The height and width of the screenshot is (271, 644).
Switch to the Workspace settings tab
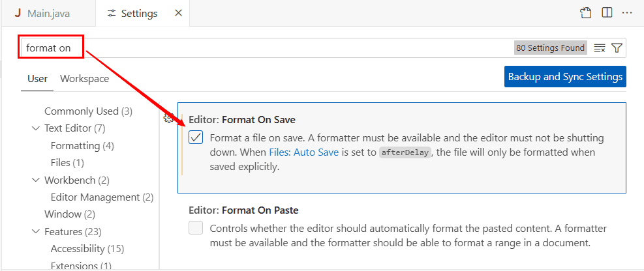coord(84,79)
